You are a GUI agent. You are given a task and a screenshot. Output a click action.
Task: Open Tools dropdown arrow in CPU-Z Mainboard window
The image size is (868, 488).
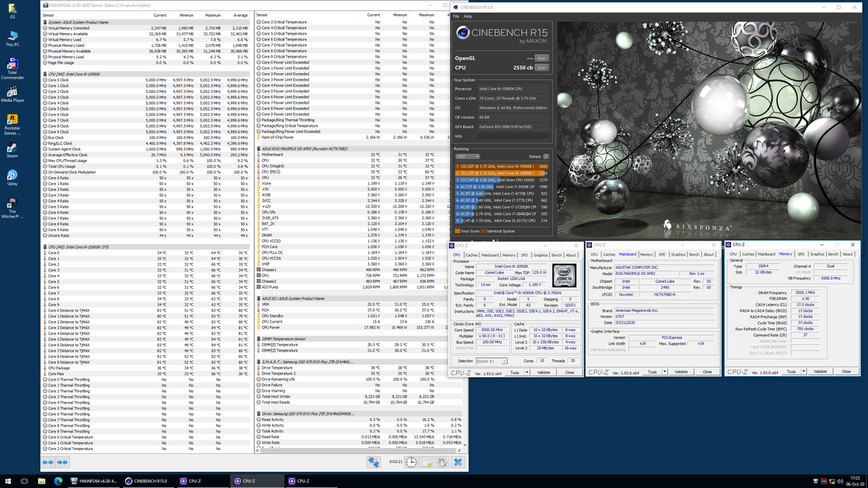664,371
